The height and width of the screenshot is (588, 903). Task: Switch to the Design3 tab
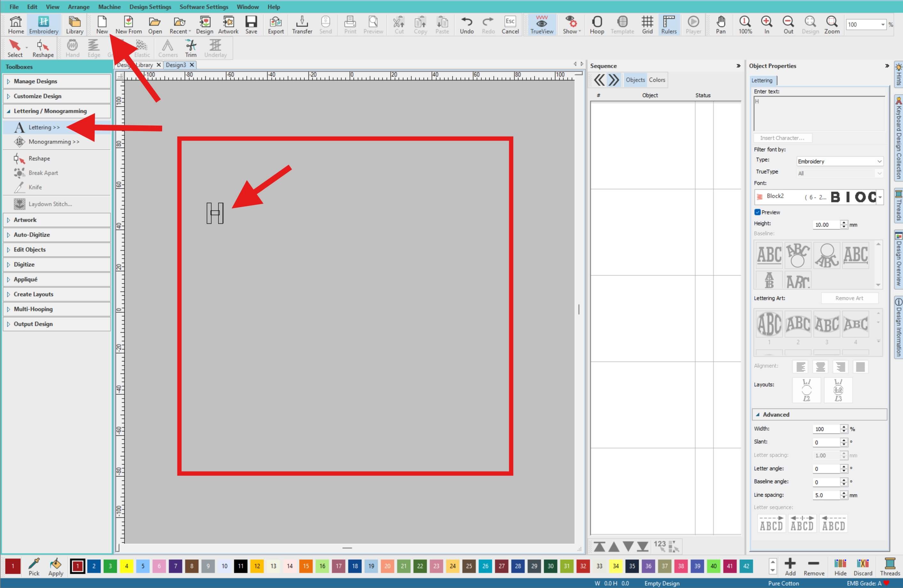pos(176,65)
